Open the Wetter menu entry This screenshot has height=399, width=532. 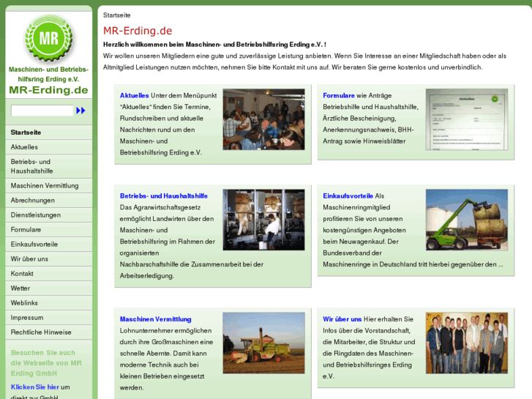(49, 288)
